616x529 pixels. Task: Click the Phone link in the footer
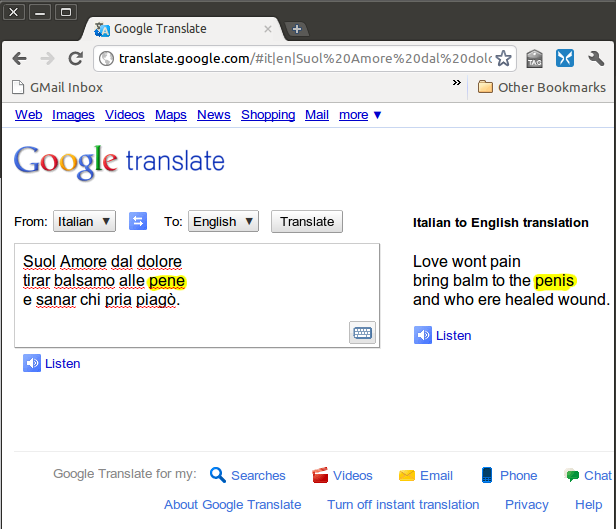pos(518,475)
